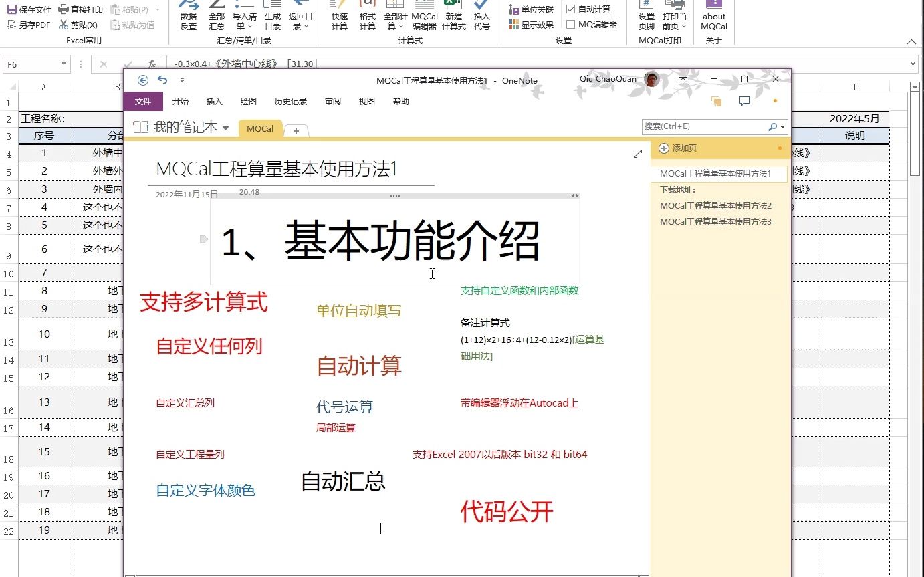Click OneNote notebook sync icon near comment bubble

click(x=717, y=101)
